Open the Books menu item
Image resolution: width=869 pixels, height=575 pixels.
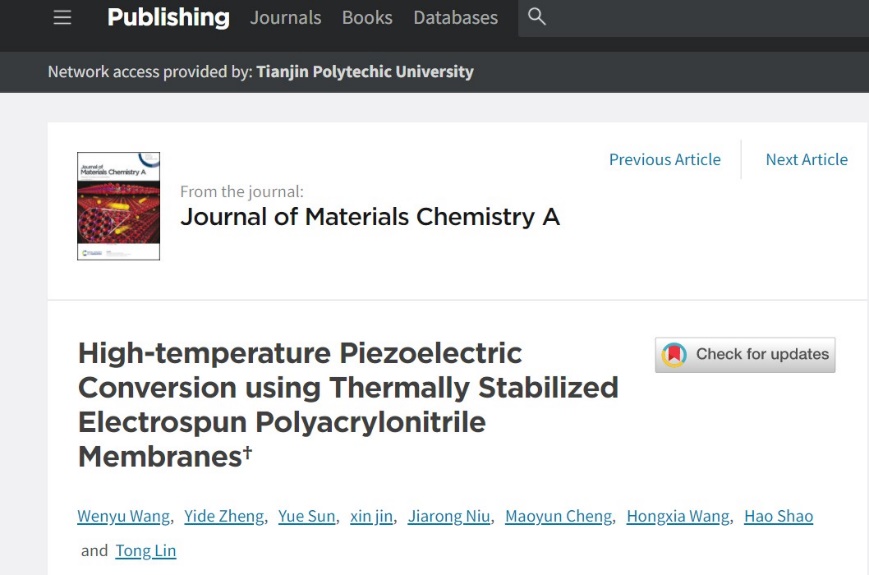tap(367, 18)
